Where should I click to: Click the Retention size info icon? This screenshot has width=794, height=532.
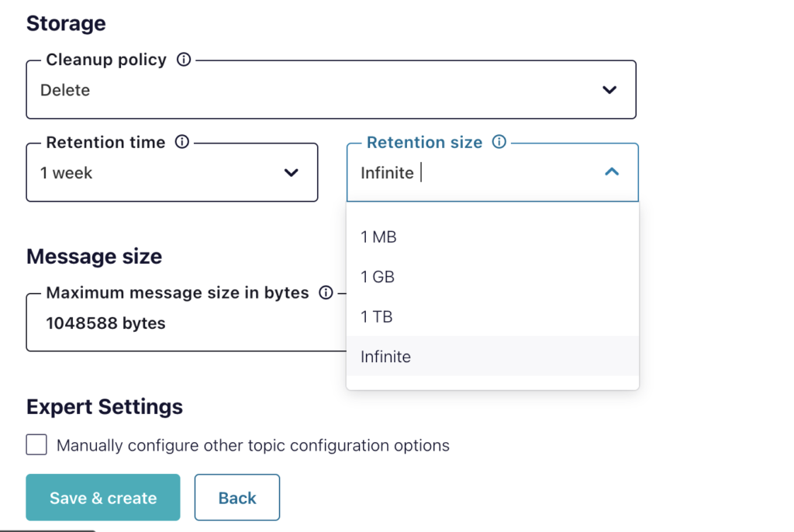click(499, 143)
